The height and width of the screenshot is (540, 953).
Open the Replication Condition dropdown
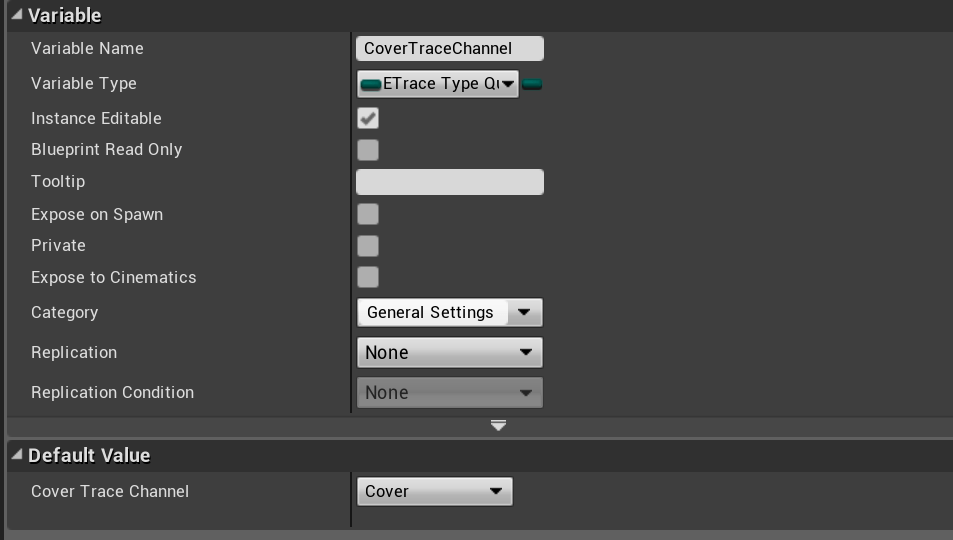[449, 393]
